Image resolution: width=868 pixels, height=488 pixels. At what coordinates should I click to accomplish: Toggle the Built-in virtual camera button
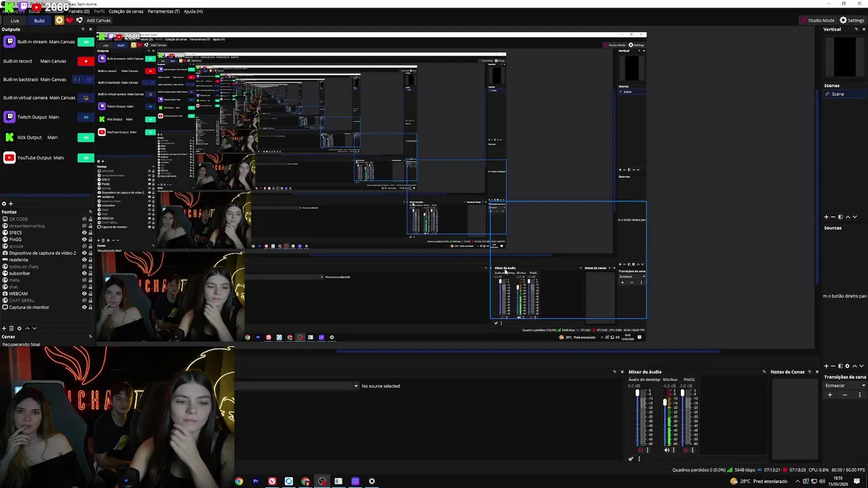(85, 98)
